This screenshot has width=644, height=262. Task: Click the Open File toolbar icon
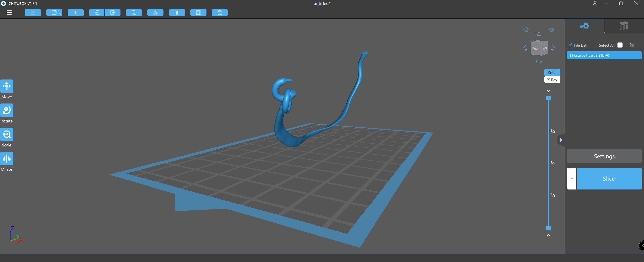[x=33, y=13]
